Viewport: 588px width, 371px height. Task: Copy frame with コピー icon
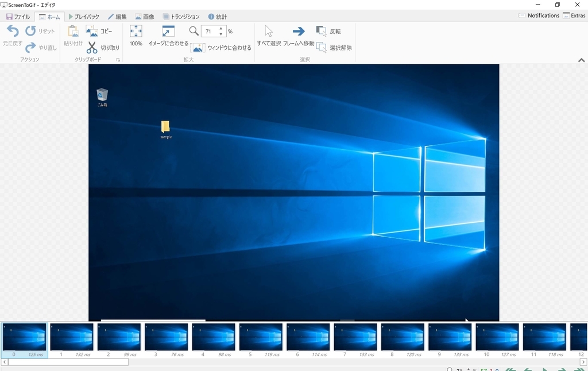(x=92, y=31)
